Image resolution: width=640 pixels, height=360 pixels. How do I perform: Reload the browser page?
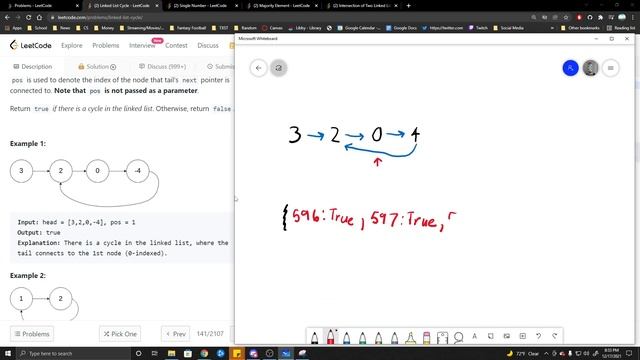(x=29, y=17)
